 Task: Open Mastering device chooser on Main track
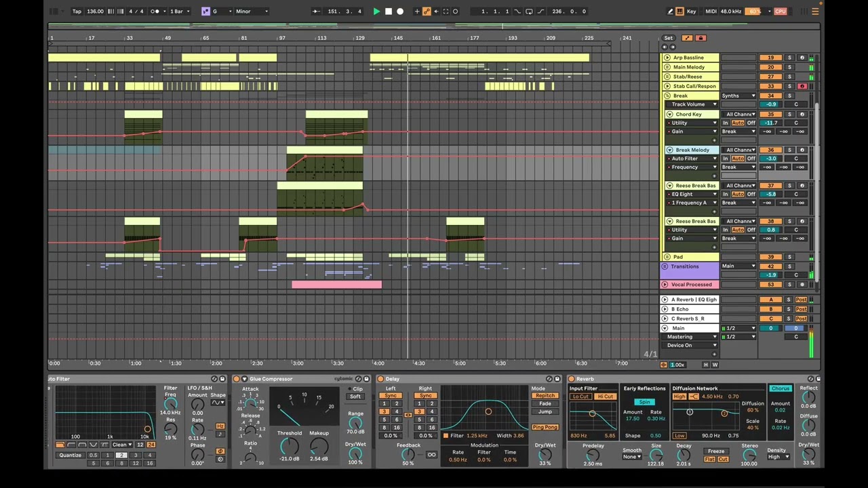coord(691,337)
